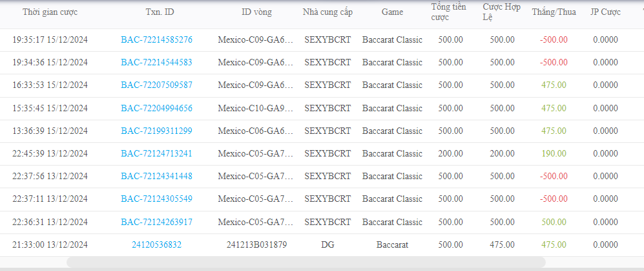The image size is (644, 271).
Task: Open transaction BAC-72124305549
Action: tap(156, 199)
